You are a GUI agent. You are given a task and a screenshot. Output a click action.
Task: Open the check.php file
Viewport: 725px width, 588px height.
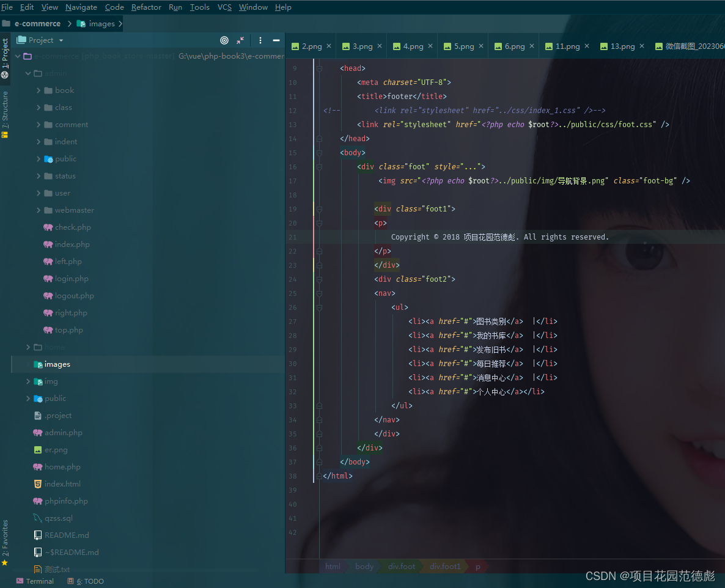tap(73, 227)
